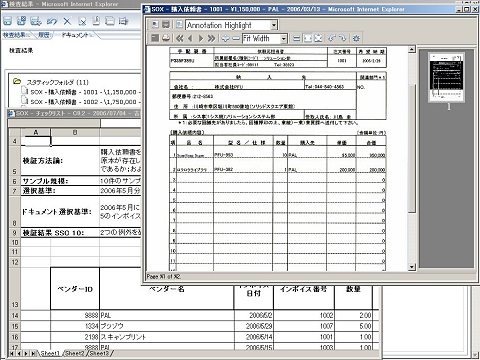
Task: Click the print icon in viewer toolbar
Action: point(166,38)
